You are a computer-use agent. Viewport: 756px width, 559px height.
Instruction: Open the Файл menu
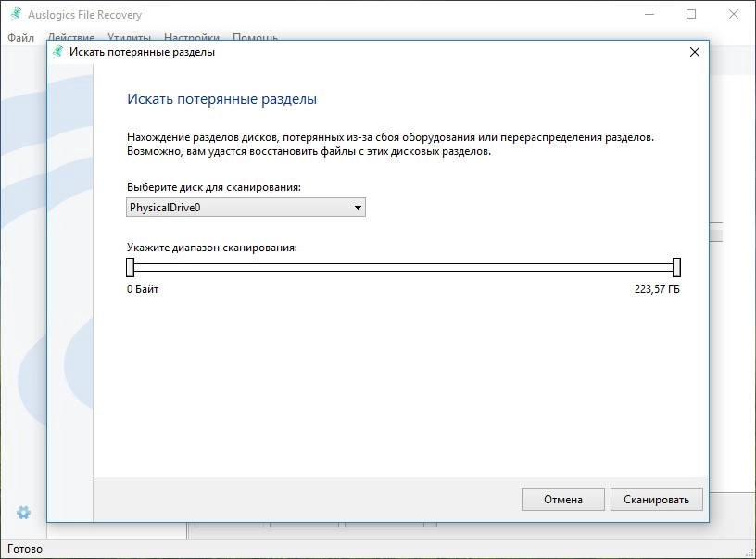pos(20,38)
